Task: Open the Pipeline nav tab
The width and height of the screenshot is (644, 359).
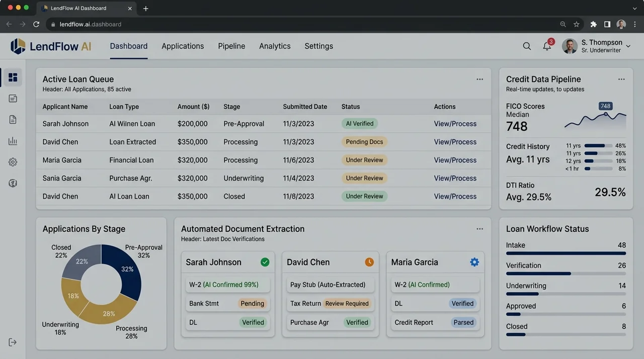Action: [x=231, y=46]
